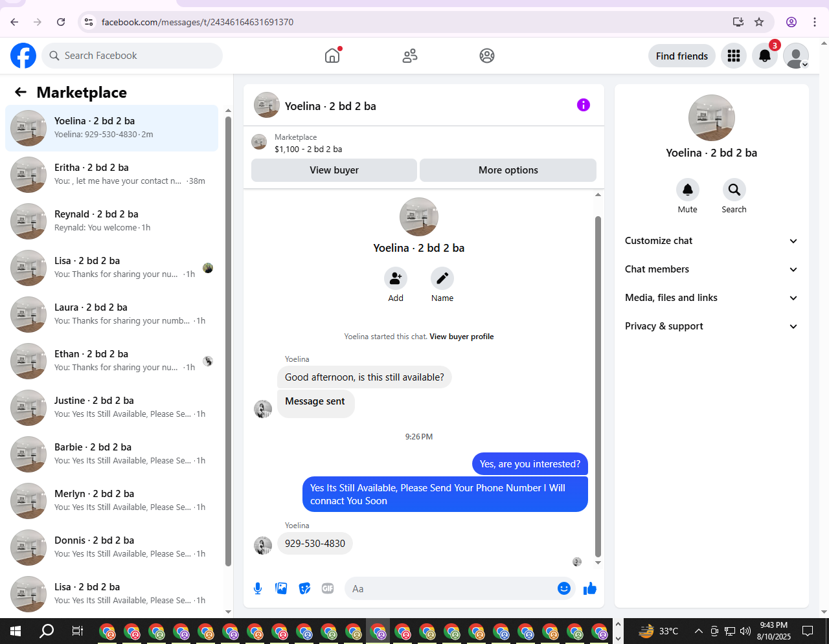
Task: Open Windows taskbar search
Action: pyautogui.click(x=47, y=631)
